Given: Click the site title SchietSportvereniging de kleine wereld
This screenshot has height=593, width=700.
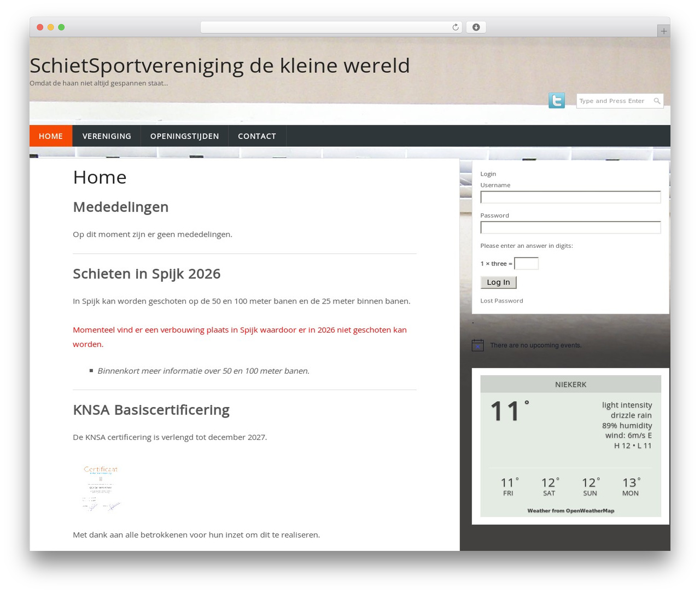Looking at the screenshot, I should (x=220, y=65).
